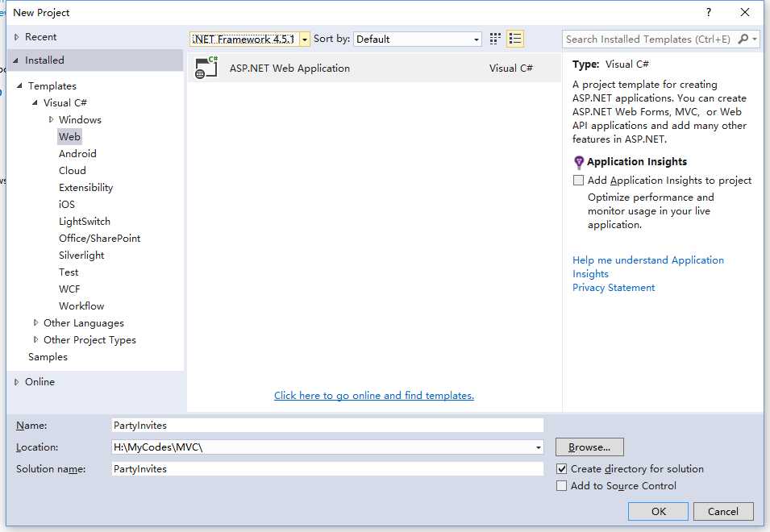Click the search magnifier icon
The height and width of the screenshot is (532, 770).
click(743, 39)
